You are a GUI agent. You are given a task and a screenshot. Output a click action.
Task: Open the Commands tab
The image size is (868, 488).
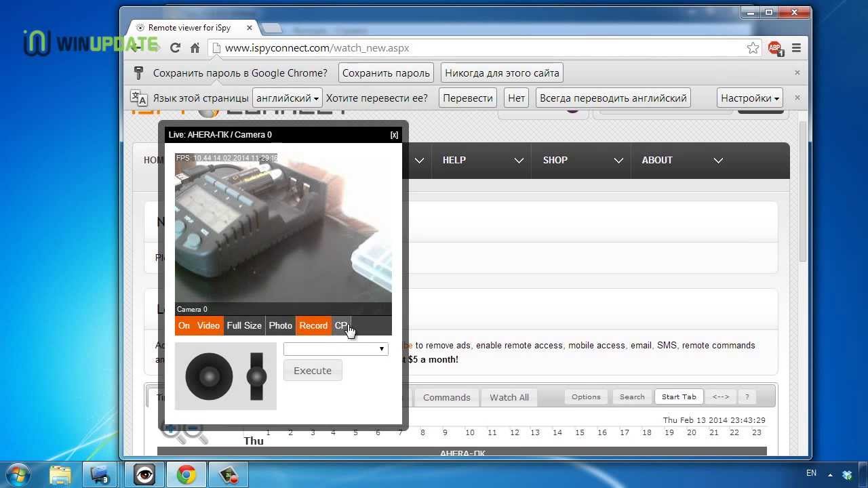447,397
